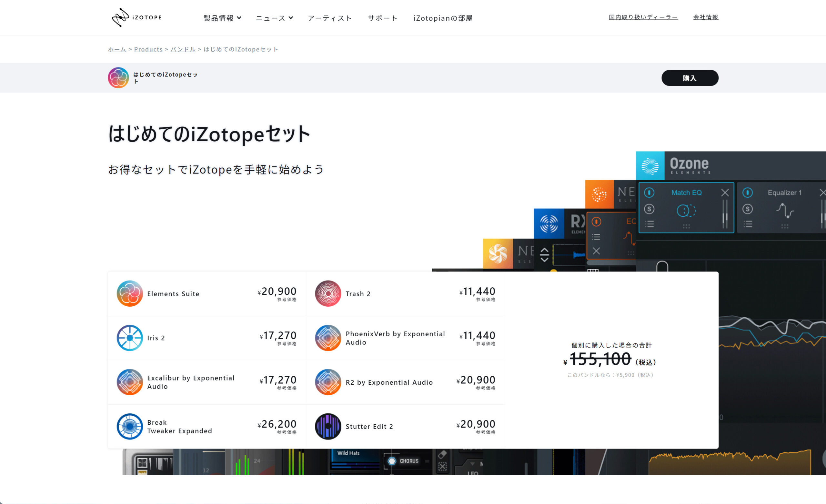Click the blue RX Elements logo icon
The width and height of the screenshot is (826, 504).
point(549,223)
